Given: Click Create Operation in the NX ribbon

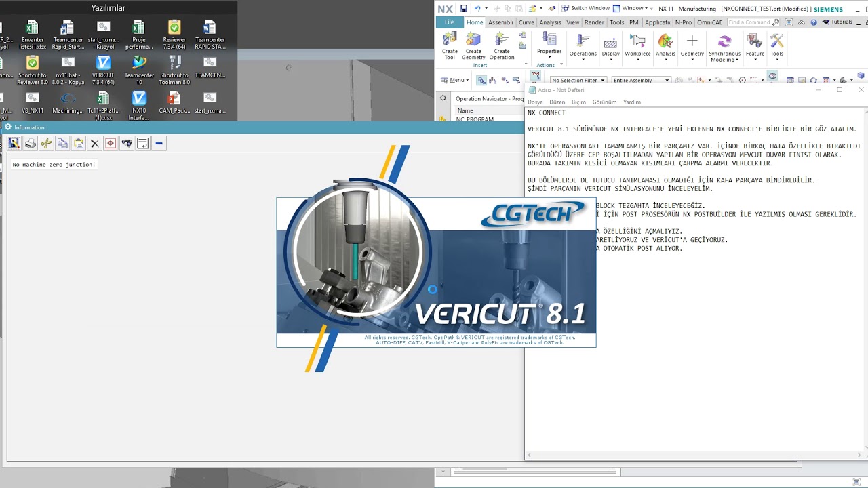Looking at the screenshot, I should (502, 45).
